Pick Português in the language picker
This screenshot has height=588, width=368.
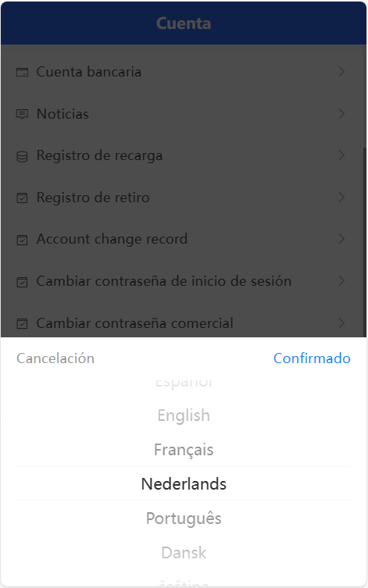click(x=184, y=519)
